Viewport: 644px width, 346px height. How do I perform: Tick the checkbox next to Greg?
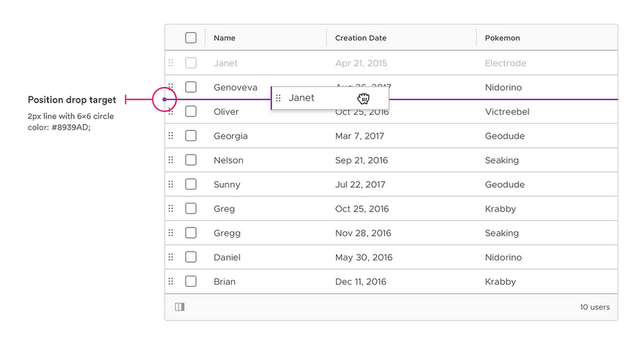(190, 208)
